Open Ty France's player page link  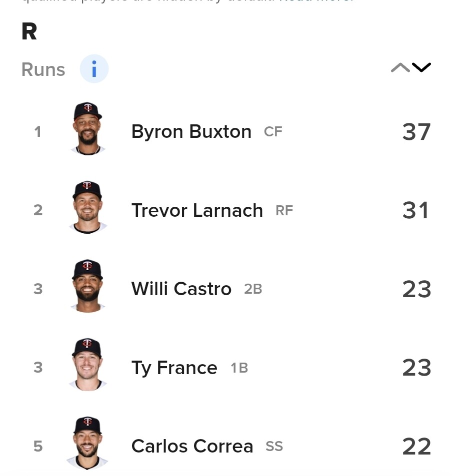174,368
